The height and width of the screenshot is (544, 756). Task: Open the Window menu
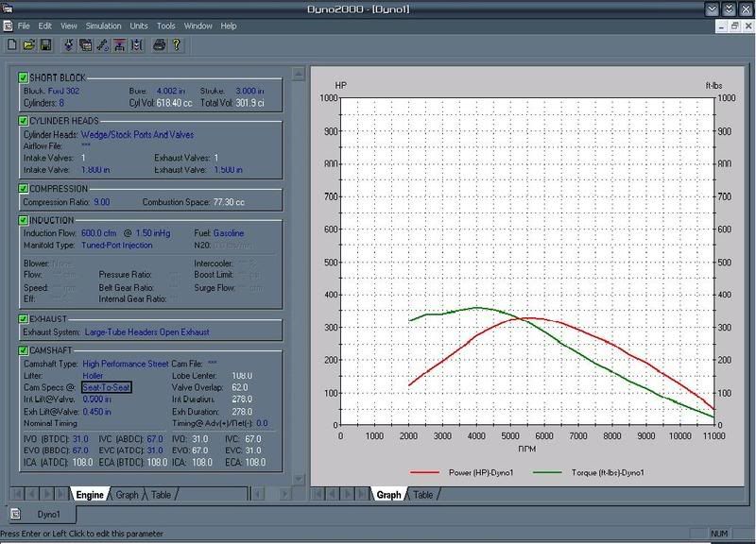point(198,26)
